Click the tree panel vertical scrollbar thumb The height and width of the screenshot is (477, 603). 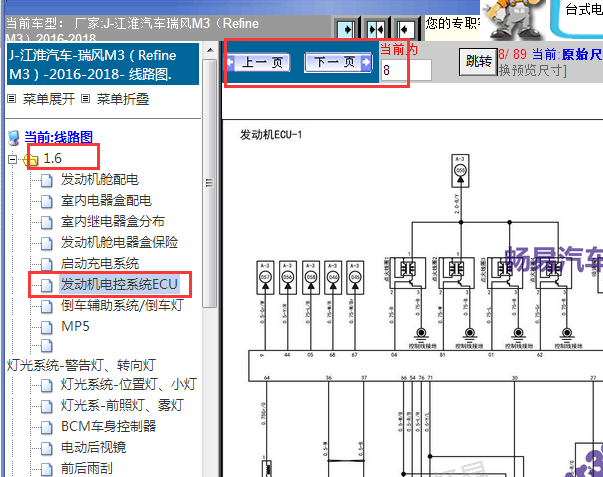(x=210, y=183)
